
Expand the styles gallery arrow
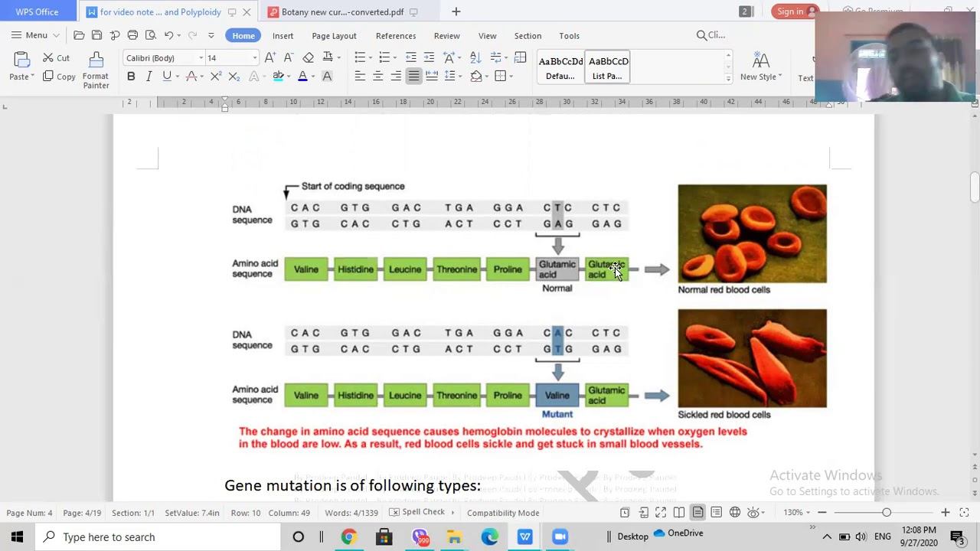[x=728, y=79]
